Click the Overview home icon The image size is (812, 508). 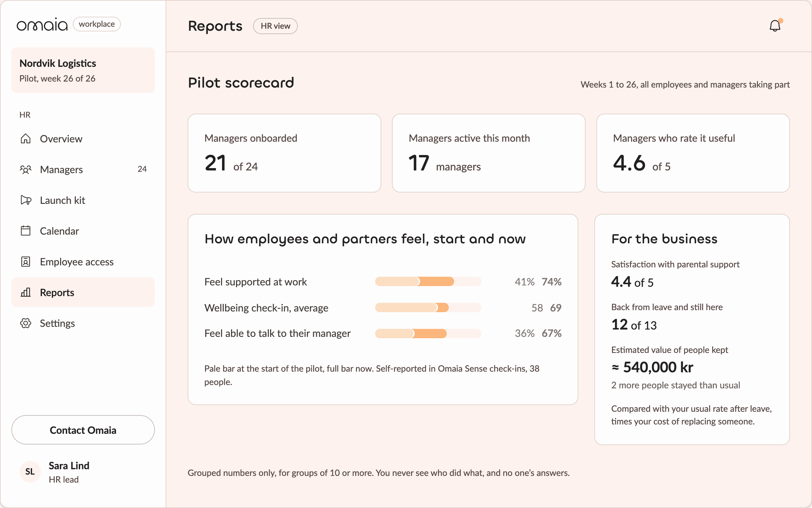coord(25,138)
